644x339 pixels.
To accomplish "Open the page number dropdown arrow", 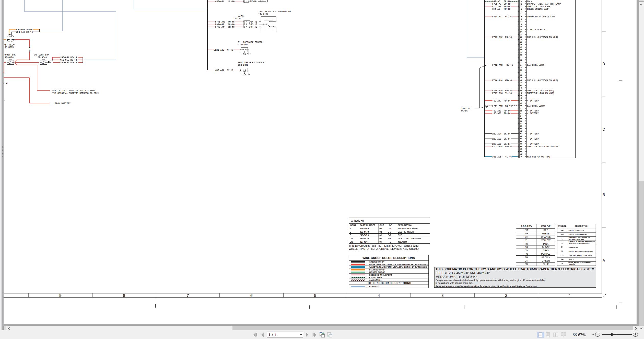I will pyautogui.click(x=301, y=335).
